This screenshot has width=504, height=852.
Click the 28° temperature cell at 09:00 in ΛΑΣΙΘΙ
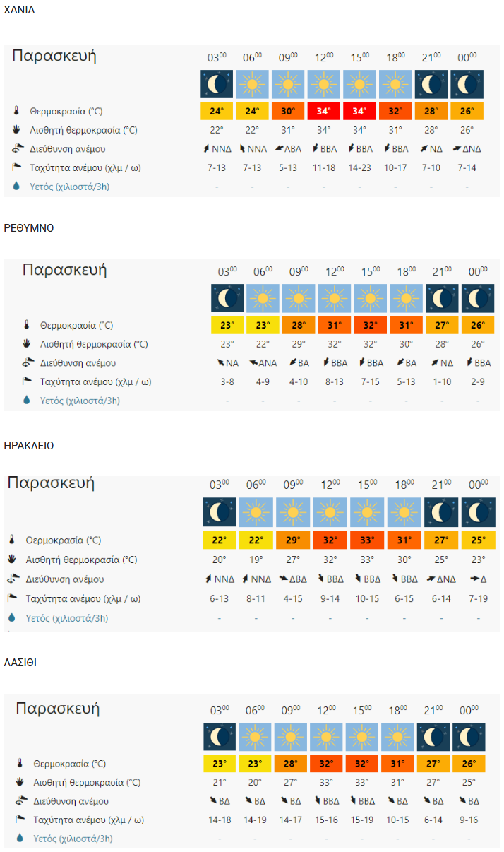[291, 764]
